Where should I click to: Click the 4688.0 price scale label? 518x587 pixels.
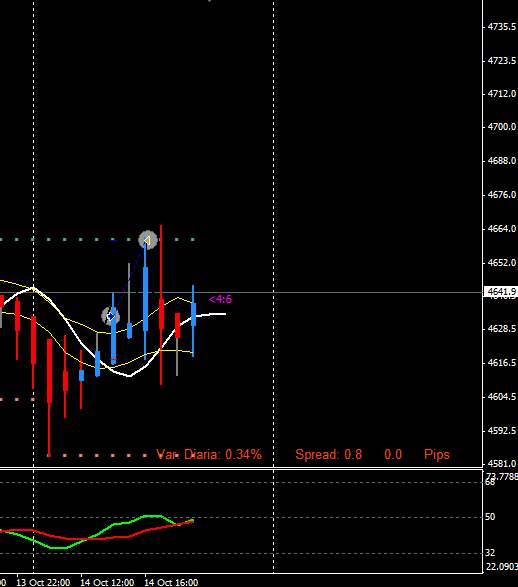point(502,161)
